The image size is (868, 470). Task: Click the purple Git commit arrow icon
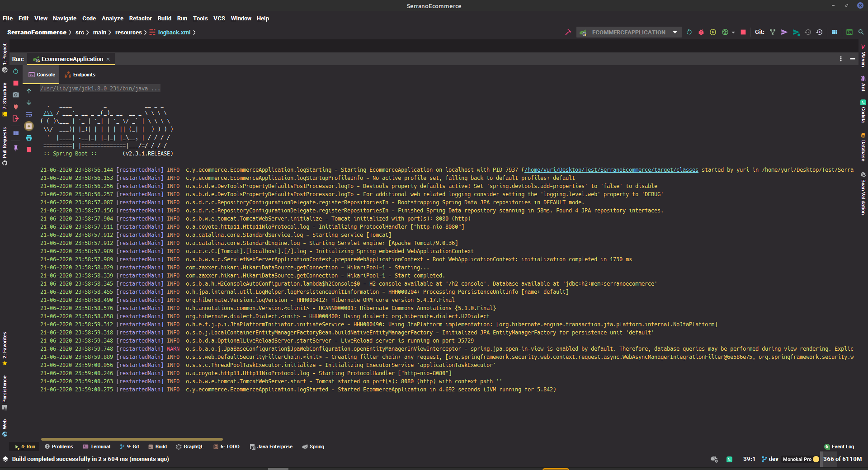(x=784, y=32)
